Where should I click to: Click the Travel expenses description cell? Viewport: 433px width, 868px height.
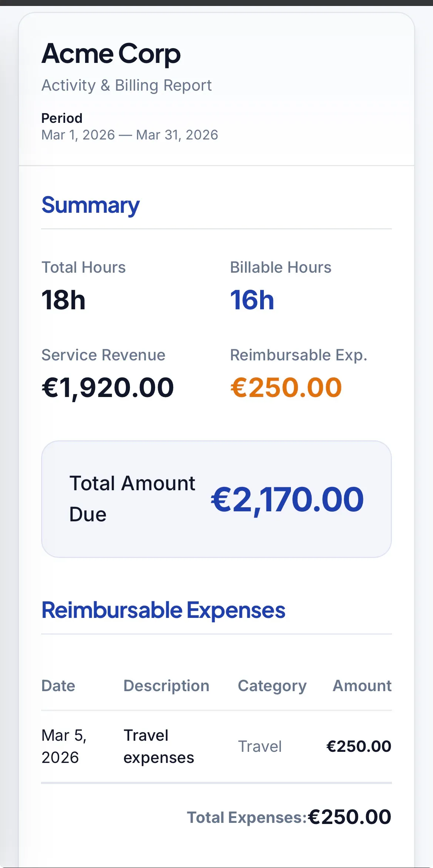pos(159,746)
